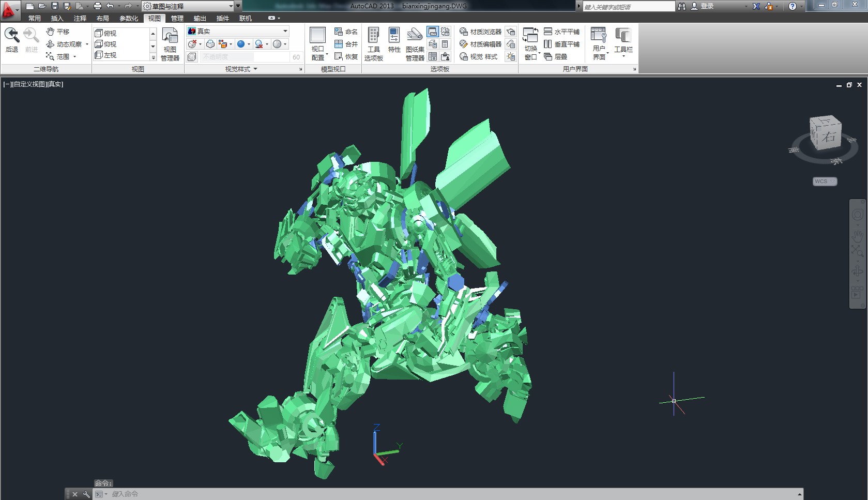Viewport: 868px width, 500px height.
Task: Toggle the 图纸集管理器 sheet set manager
Action: [x=415, y=44]
